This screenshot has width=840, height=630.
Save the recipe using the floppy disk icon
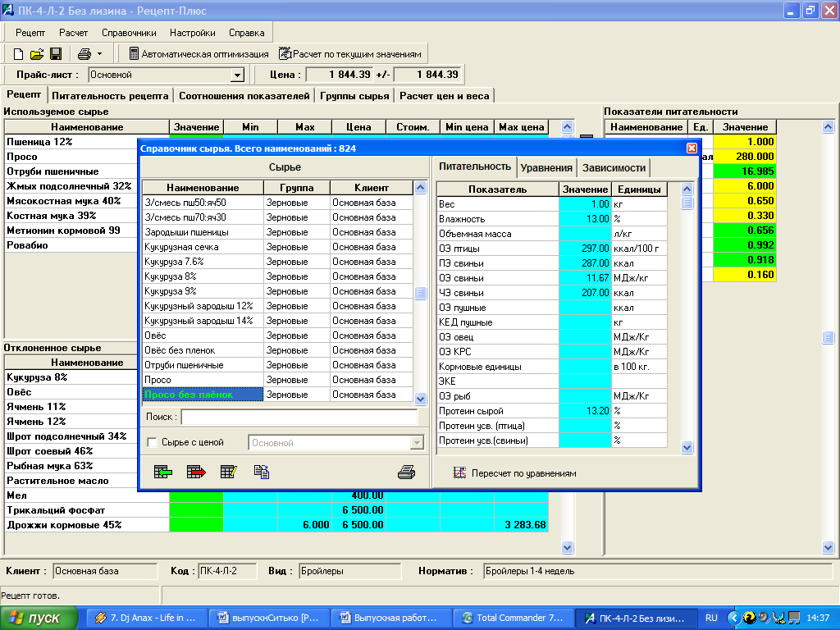56,54
